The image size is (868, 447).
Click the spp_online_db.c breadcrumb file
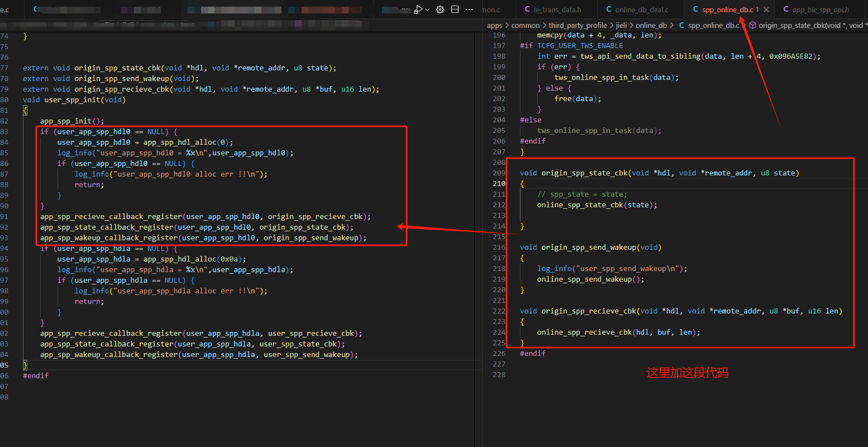point(714,25)
